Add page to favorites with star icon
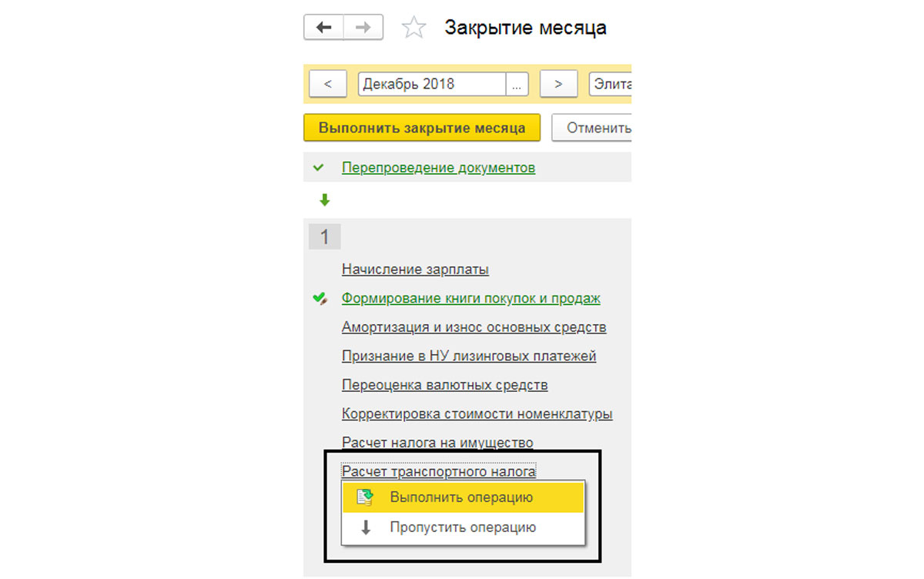 (x=413, y=28)
